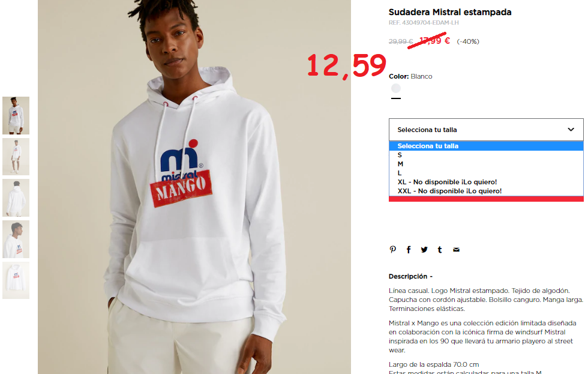Choose size S from the list

(x=486, y=155)
